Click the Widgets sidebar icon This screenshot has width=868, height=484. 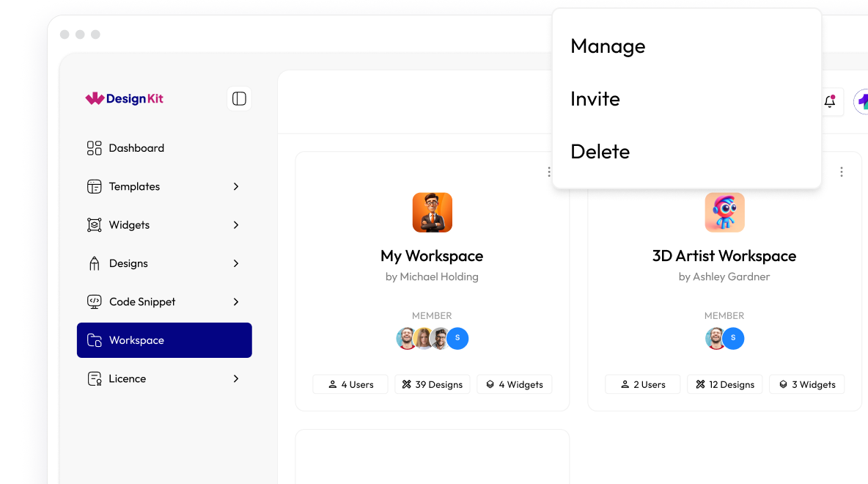(94, 225)
